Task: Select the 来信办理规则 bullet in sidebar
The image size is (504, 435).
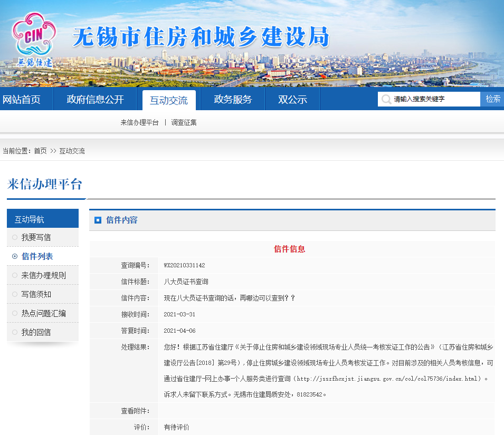Action: tap(15, 275)
